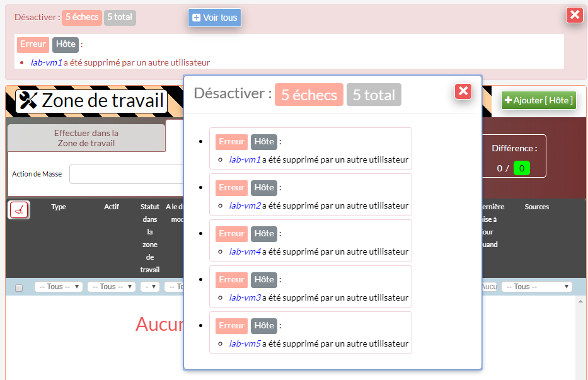Sort by the Sources column header
The height and width of the screenshot is (380, 588).
click(x=536, y=207)
